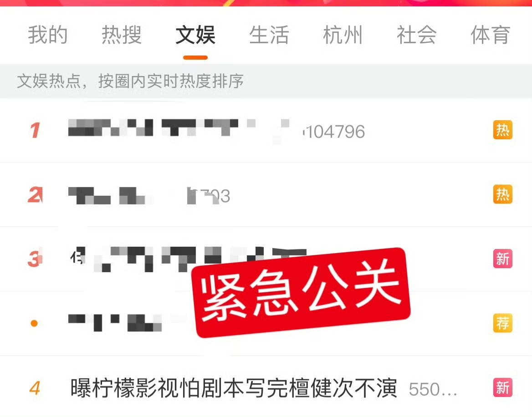Open the 我的 tab
This screenshot has width=532, height=417.
[48, 35]
